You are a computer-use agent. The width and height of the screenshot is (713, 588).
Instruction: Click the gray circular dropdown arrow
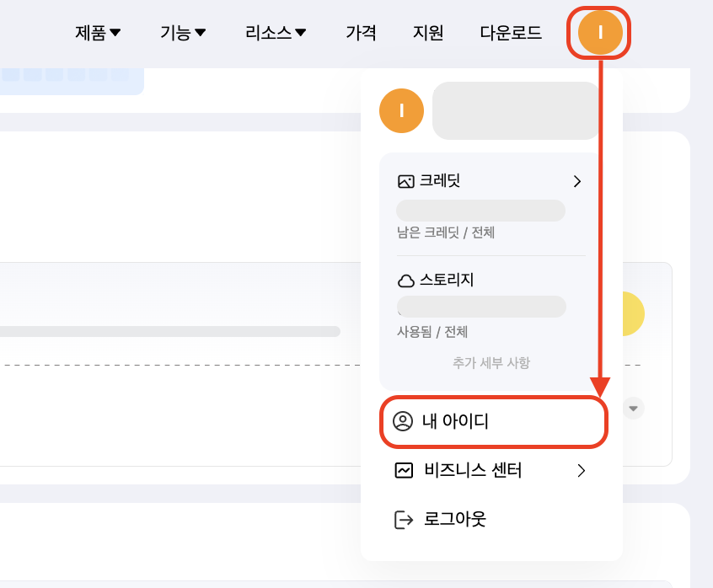point(635,409)
